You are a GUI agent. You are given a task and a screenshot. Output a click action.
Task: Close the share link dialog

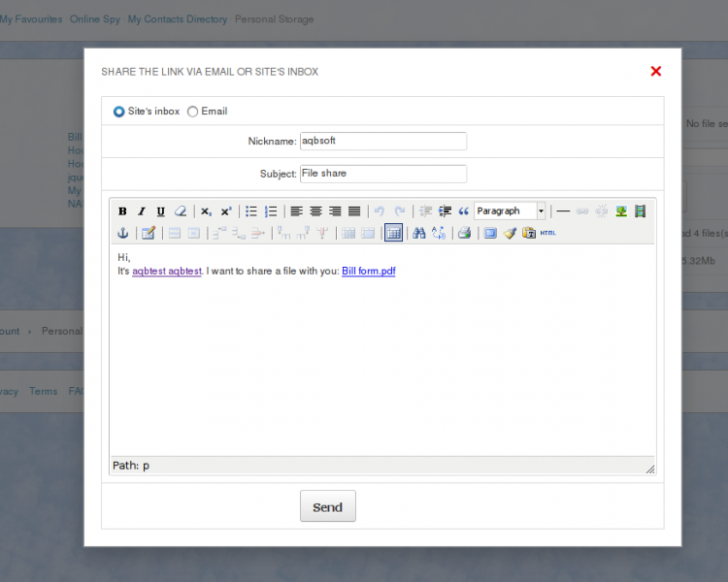pos(655,71)
